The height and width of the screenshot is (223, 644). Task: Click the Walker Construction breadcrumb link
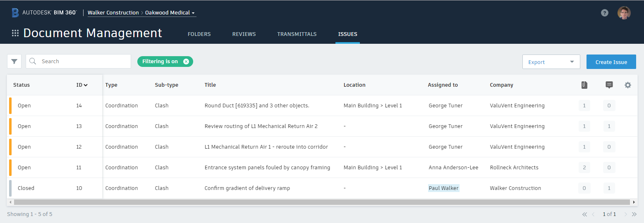click(113, 13)
